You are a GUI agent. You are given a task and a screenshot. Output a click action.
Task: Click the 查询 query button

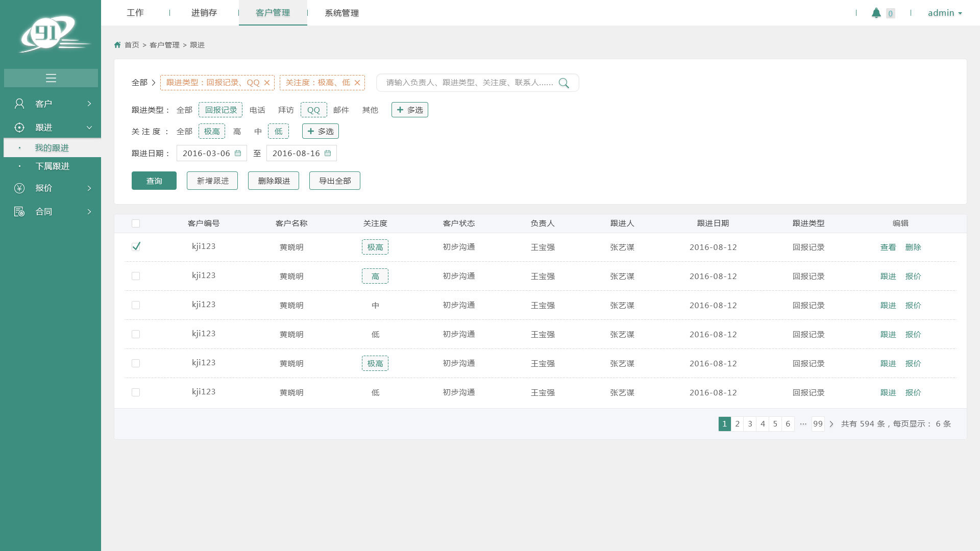click(x=154, y=181)
